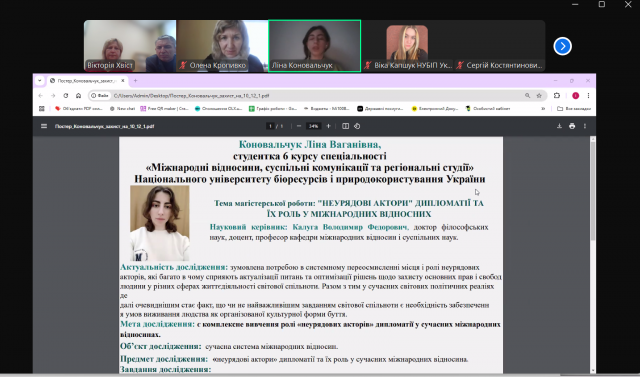This screenshot has width=640, height=377.
Task: Bookmark this page with star icon
Action: [x=539, y=95]
